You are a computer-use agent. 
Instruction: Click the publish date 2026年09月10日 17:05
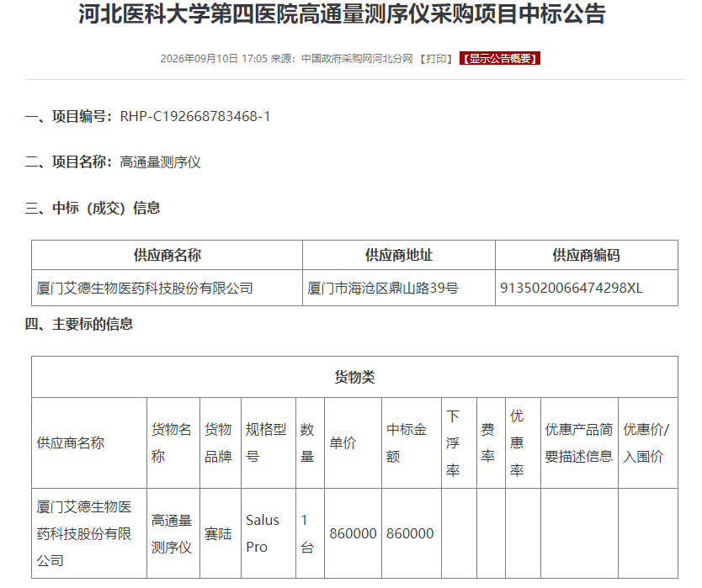click(x=214, y=59)
